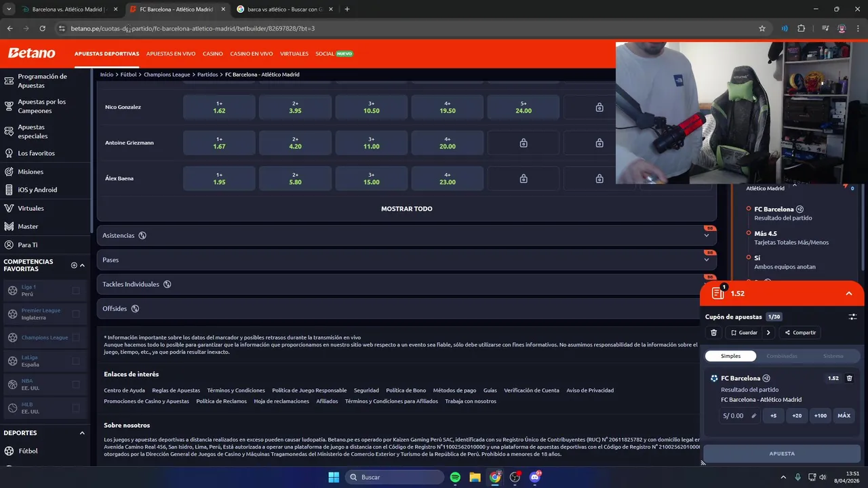Image resolution: width=868 pixels, height=488 pixels.
Task: Click MÁX stake button
Action: point(844,415)
